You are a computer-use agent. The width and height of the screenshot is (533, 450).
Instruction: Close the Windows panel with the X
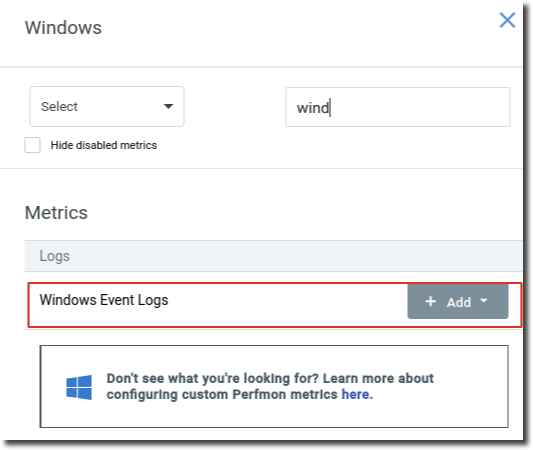(x=507, y=20)
